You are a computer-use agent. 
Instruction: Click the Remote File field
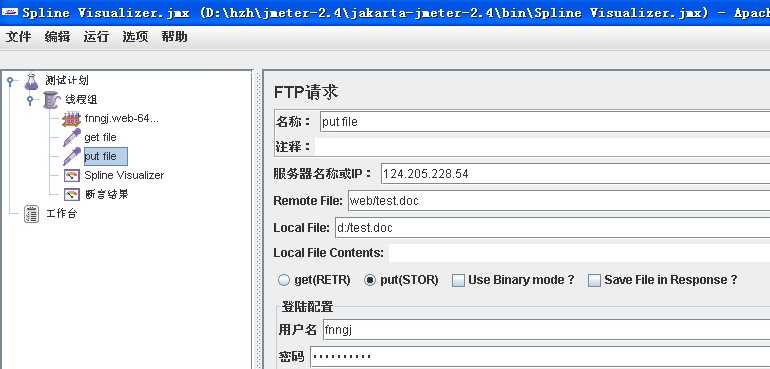click(x=559, y=200)
